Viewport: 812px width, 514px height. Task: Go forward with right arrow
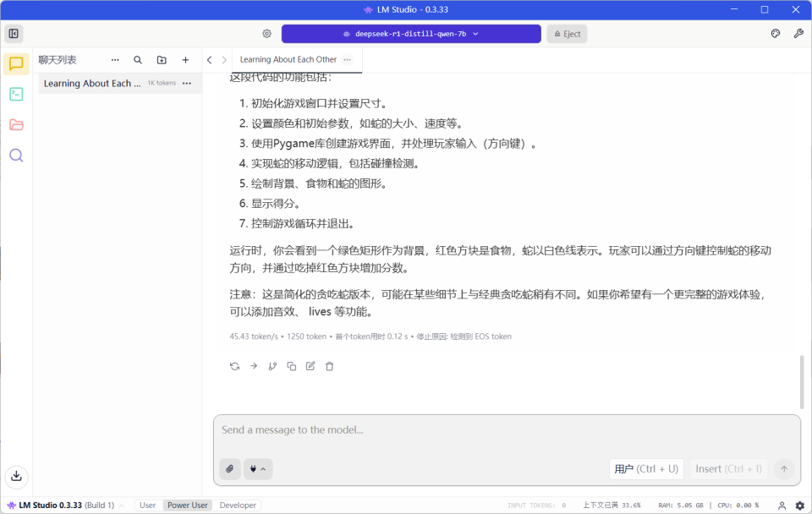[223, 60]
